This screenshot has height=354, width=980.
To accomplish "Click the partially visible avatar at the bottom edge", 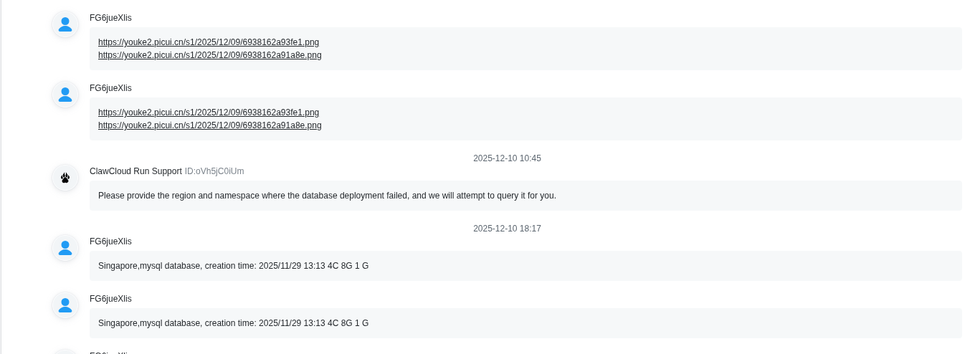I will (x=65, y=351).
